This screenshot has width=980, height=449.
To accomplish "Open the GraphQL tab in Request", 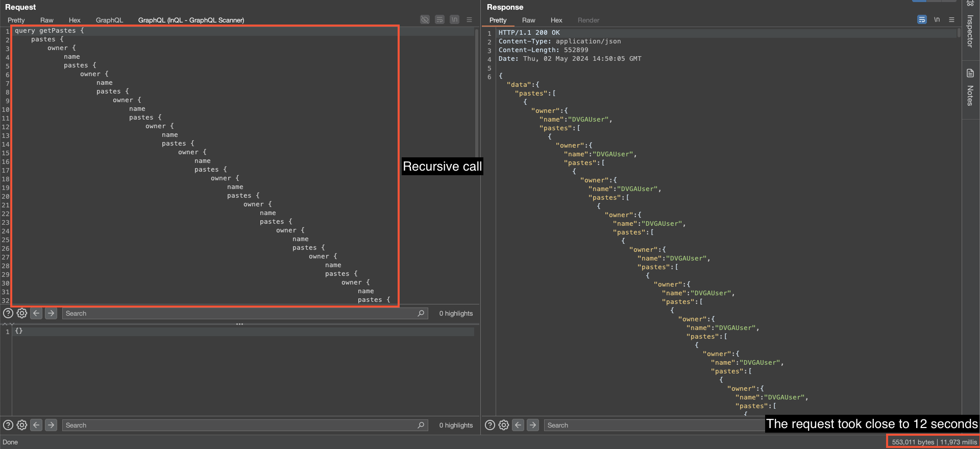I will click(109, 20).
